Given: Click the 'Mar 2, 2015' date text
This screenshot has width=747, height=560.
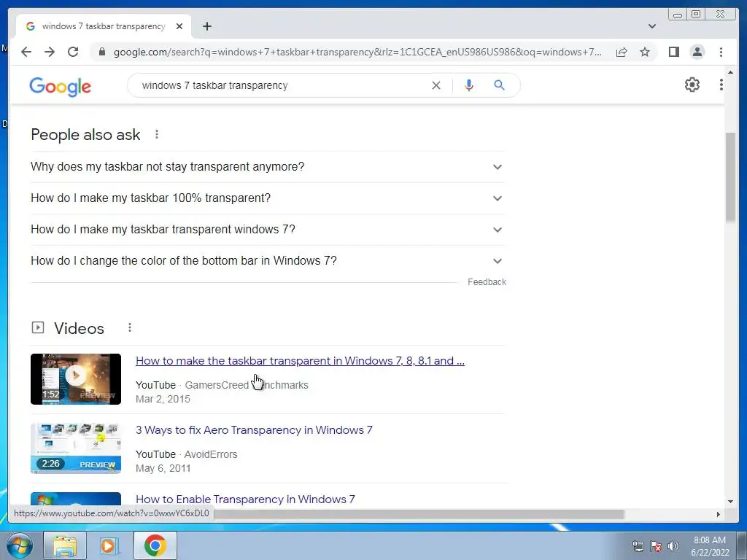Looking at the screenshot, I should pos(163,399).
